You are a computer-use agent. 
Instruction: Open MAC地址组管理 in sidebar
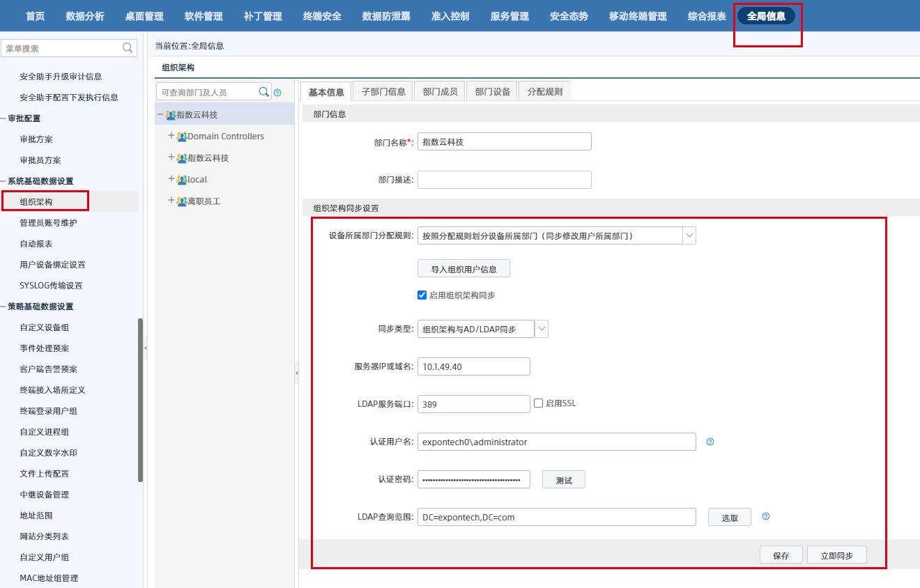pos(49,578)
